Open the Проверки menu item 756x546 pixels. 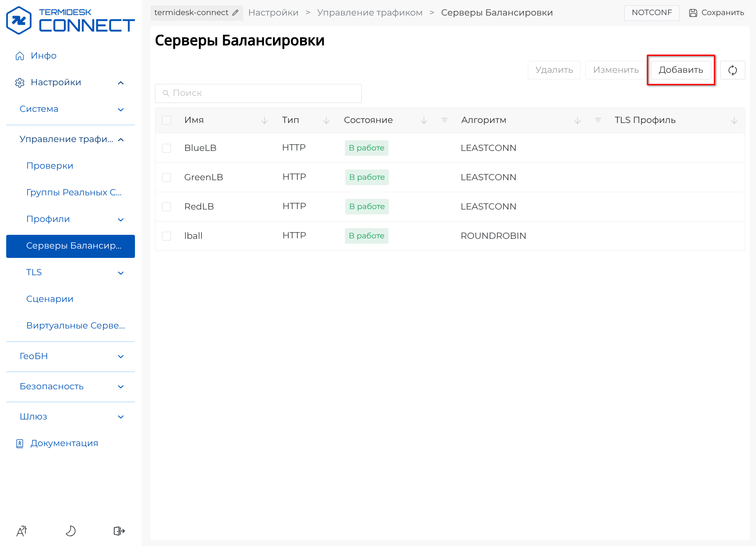[50, 166]
